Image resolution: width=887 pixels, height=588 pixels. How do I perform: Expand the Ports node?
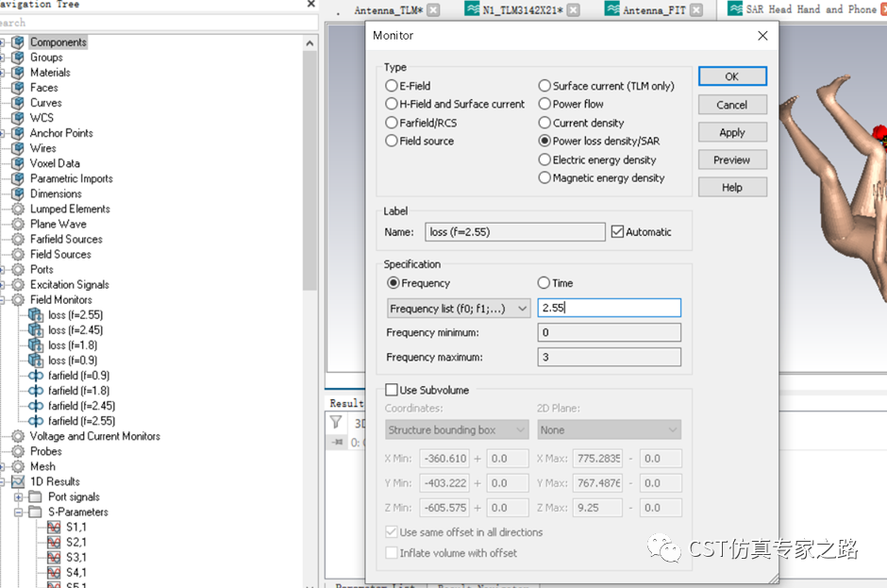(2, 269)
